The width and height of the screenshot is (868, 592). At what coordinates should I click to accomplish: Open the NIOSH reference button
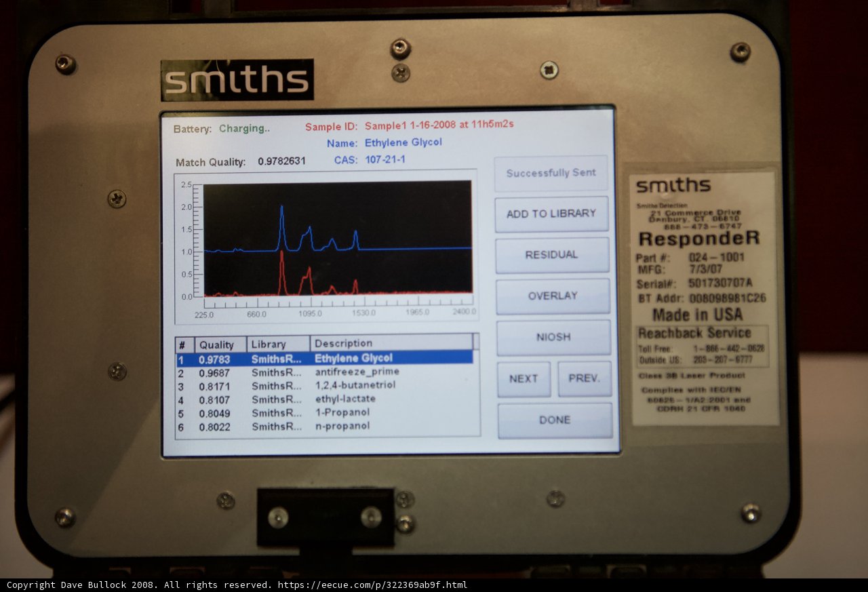553,337
